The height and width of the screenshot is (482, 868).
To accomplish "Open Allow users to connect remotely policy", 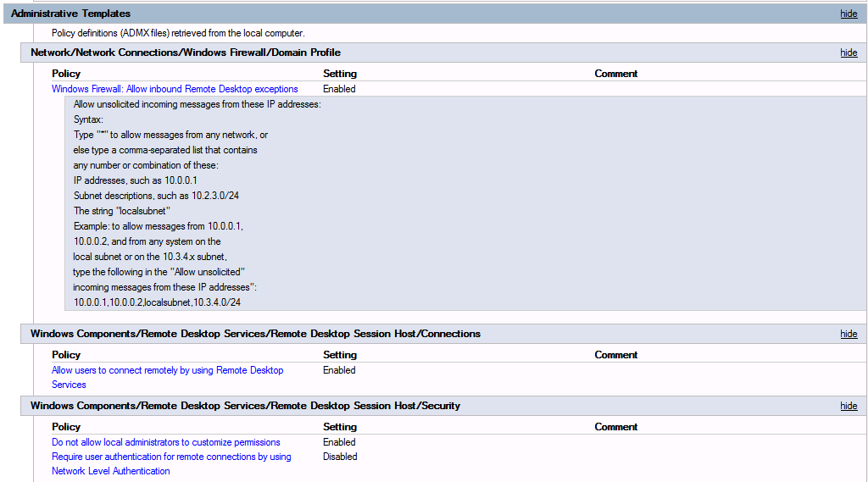I will [x=167, y=370].
